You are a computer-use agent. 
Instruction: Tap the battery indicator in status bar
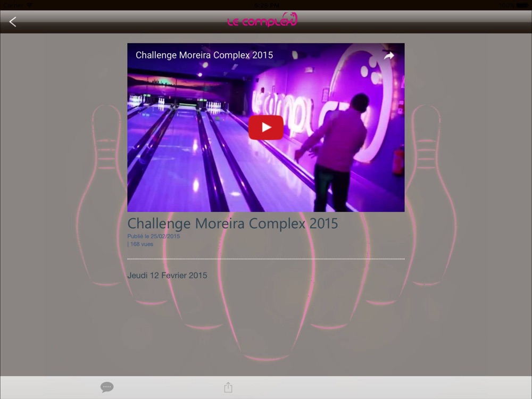coord(522,5)
